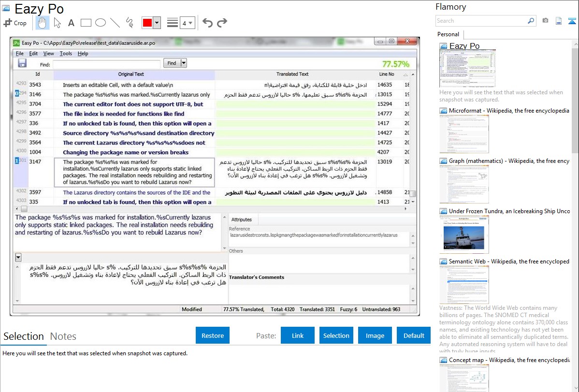
Task: Open the Attributes tab in Easy Po
Action: pyautogui.click(x=242, y=219)
